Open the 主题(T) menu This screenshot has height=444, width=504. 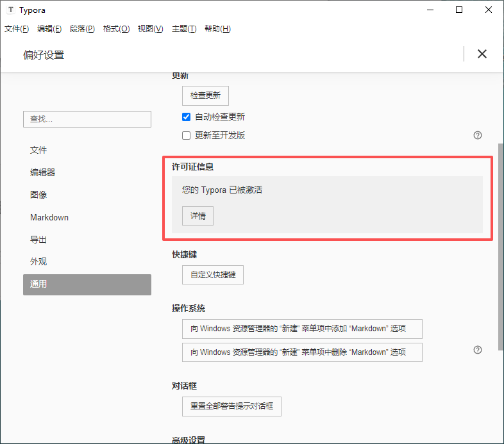(x=184, y=29)
